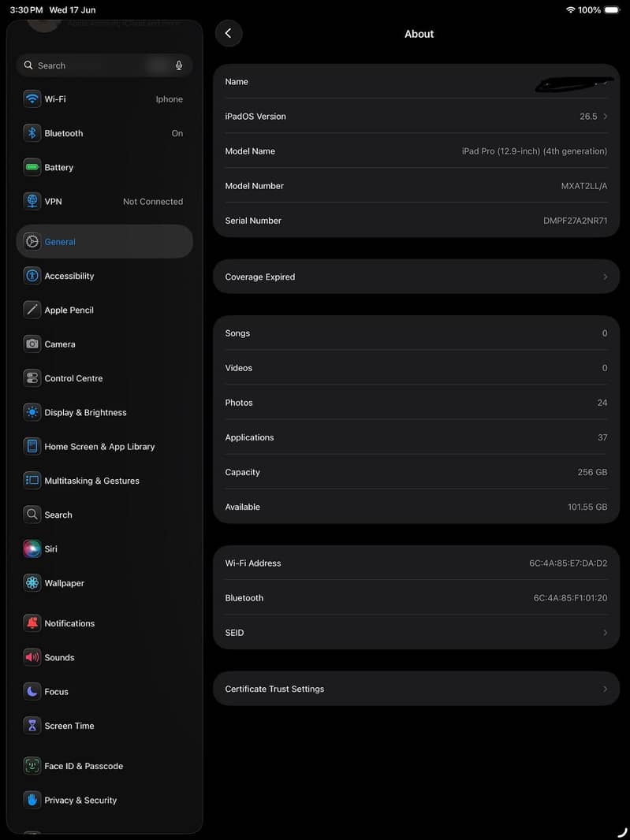Tap the VPN globe icon

(x=32, y=202)
